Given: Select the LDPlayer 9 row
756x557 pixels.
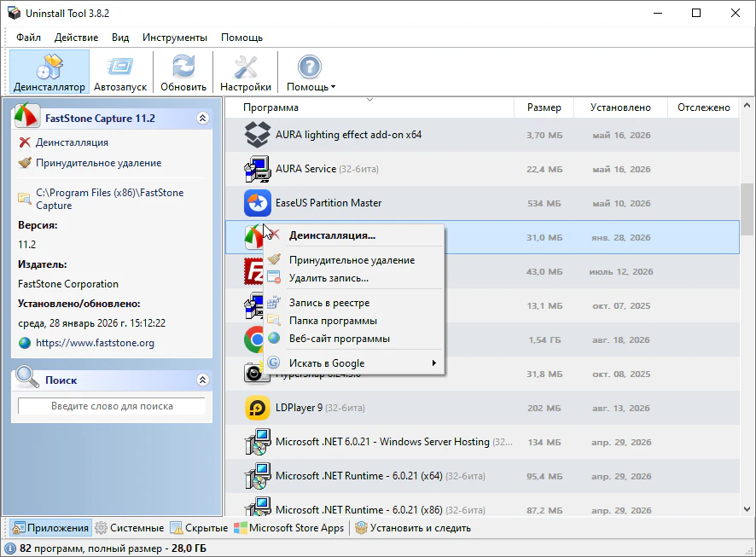Looking at the screenshot, I should click(x=482, y=408).
